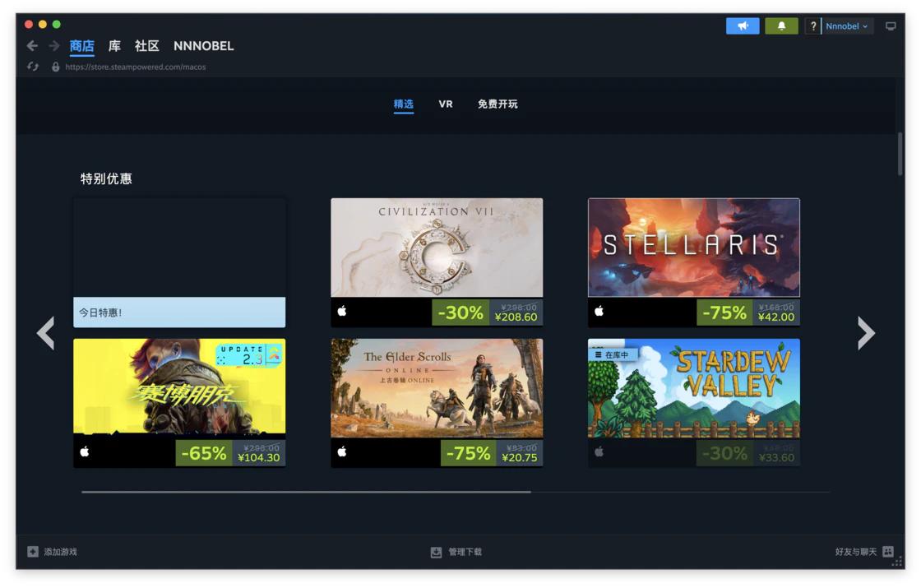Click the back navigation arrow
Image resolution: width=921 pixels, height=588 pixels.
coord(32,46)
